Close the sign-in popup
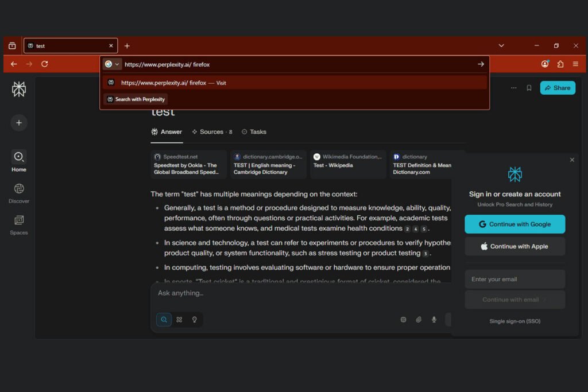 [572, 160]
